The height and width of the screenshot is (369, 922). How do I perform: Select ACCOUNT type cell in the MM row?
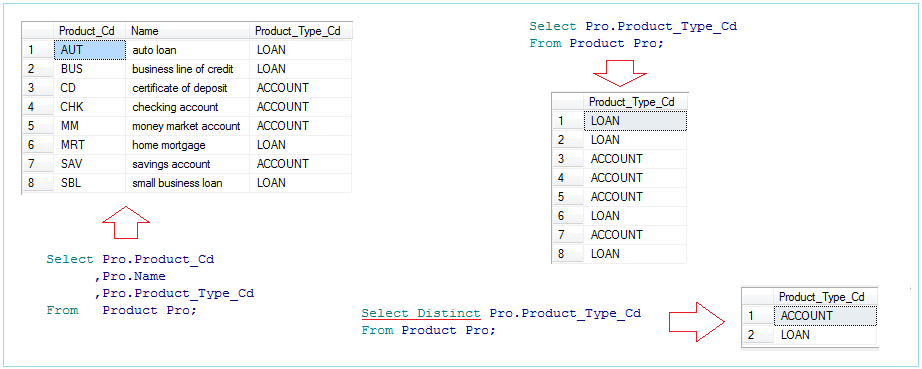(301, 126)
